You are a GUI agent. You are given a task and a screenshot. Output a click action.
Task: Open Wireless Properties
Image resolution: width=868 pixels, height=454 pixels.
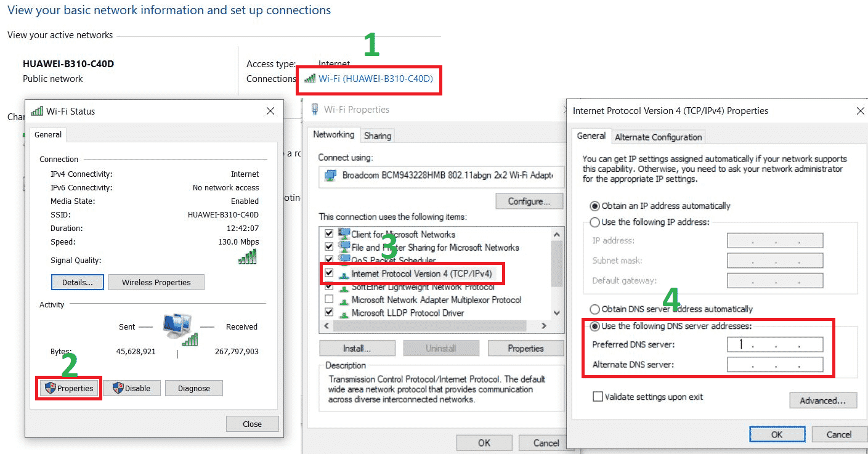tap(156, 283)
